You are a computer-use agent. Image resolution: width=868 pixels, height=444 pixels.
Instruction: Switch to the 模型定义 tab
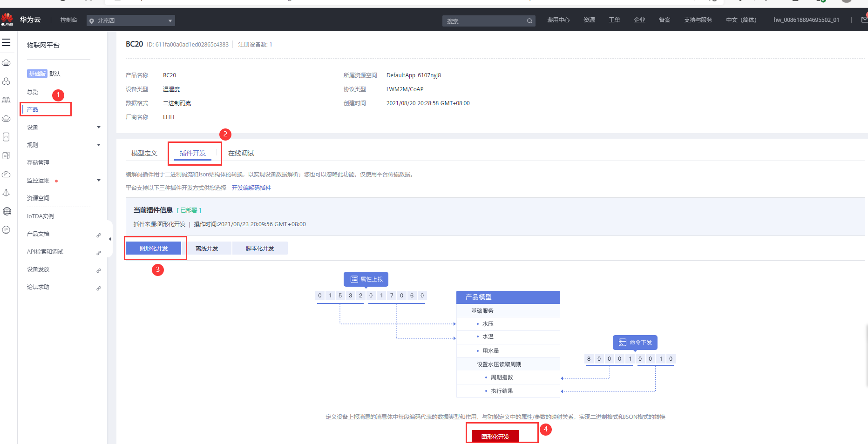pyautogui.click(x=144, y=153)
